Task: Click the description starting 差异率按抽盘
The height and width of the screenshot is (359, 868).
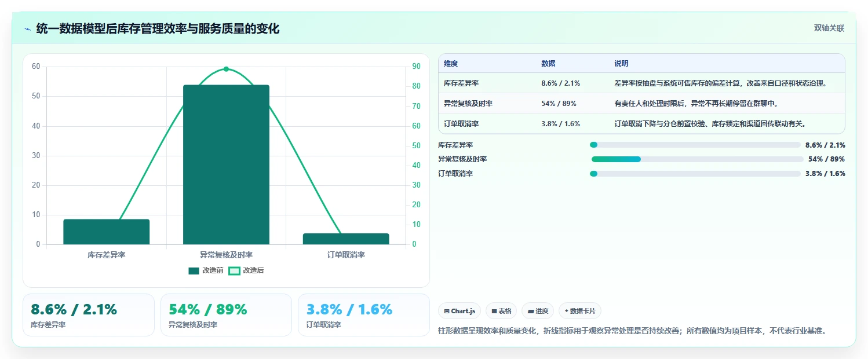Action: point(720,83)
